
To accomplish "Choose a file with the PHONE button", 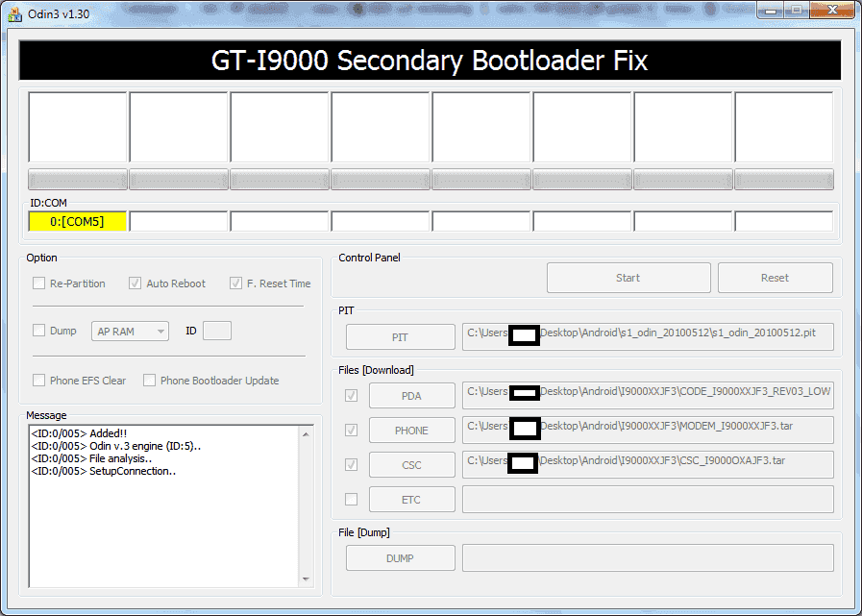I will pyautogui.click(x=411, y=431).
